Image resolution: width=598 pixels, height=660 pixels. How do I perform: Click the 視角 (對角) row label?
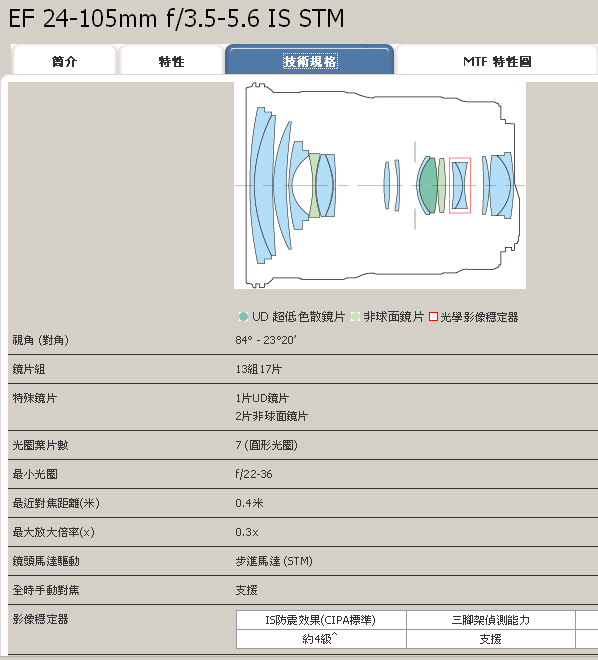click(40, 340)
